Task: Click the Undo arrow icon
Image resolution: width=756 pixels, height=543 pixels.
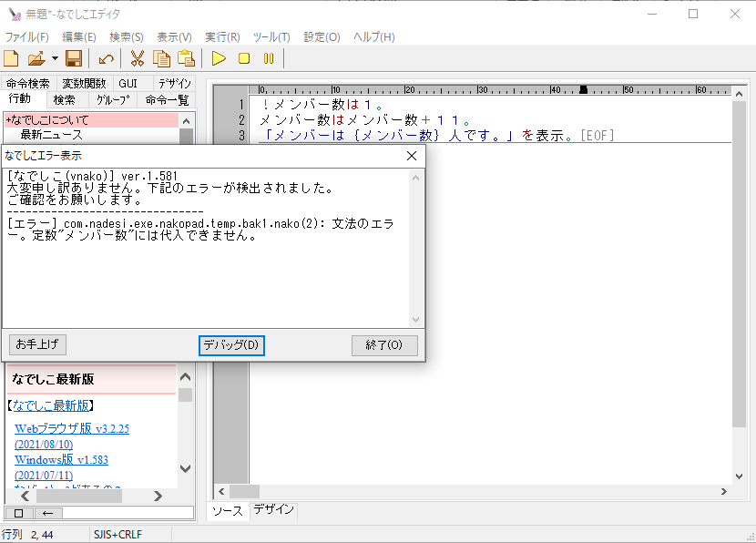Action: [107, 59]
